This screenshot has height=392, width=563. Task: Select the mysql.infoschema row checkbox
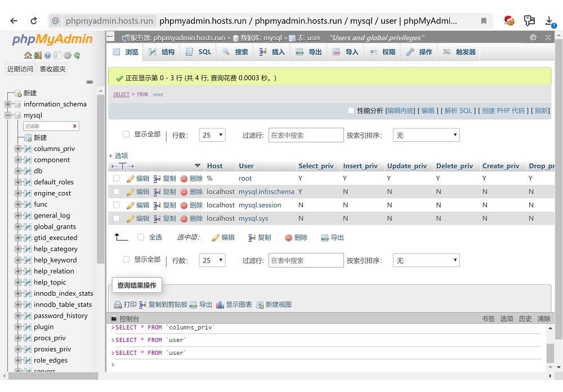117,191
